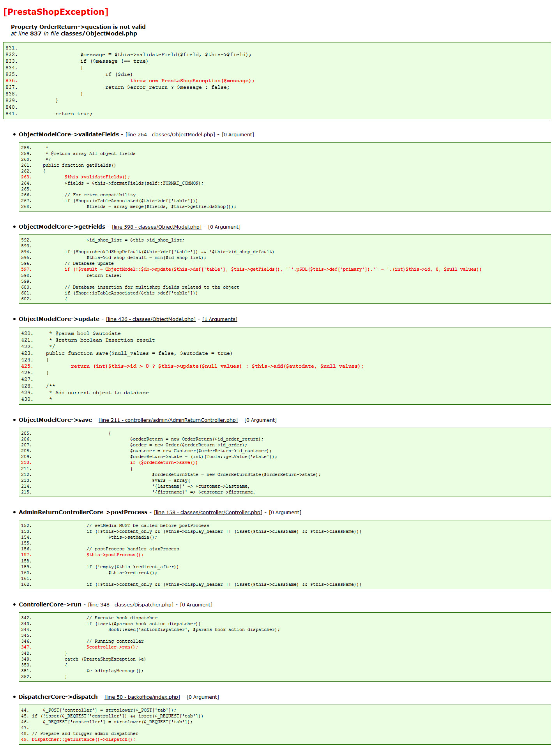Click the '// Prepare and trigger admin dispatcher' comment
Viewport: 555px width, 756px height.
[85, 734]
